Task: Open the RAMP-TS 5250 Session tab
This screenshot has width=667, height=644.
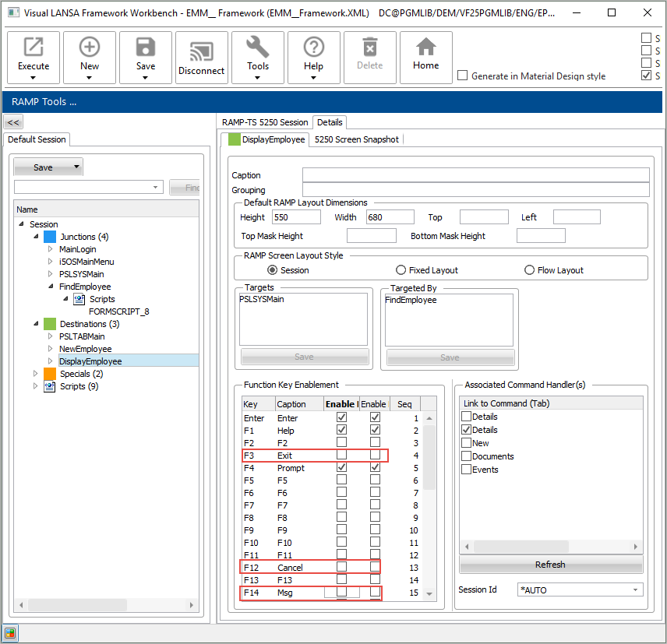Action: [265, 122]
